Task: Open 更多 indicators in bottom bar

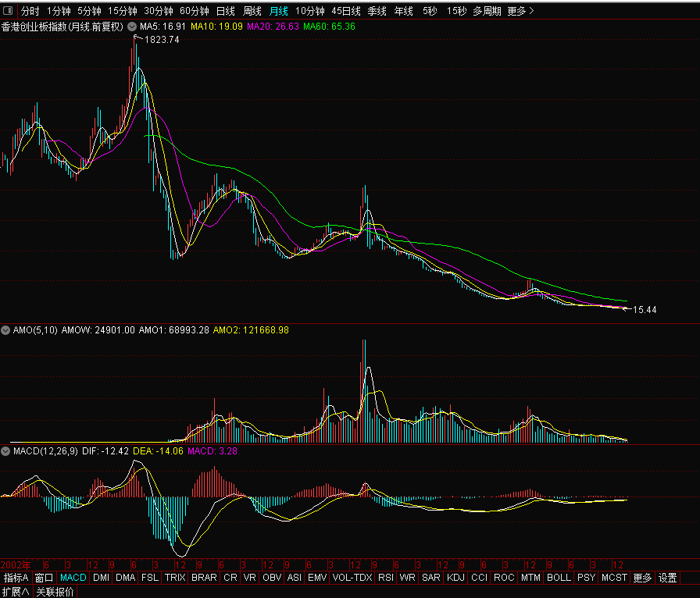Action: tap(642, 578)
